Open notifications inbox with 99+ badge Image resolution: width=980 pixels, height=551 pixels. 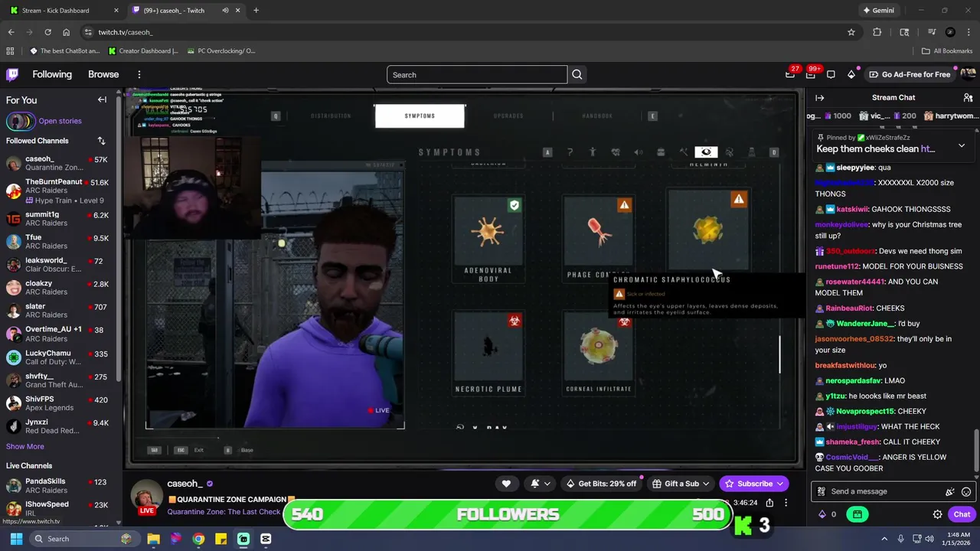pyautogui.click(x=810, y=74)
